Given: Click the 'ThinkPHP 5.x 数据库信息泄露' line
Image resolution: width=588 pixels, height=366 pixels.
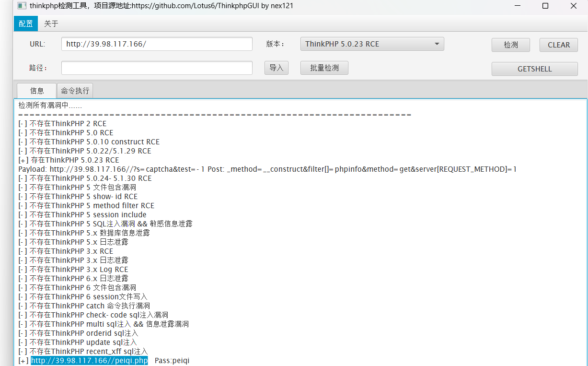Looking at the screenshot, I should pos(84,233).
